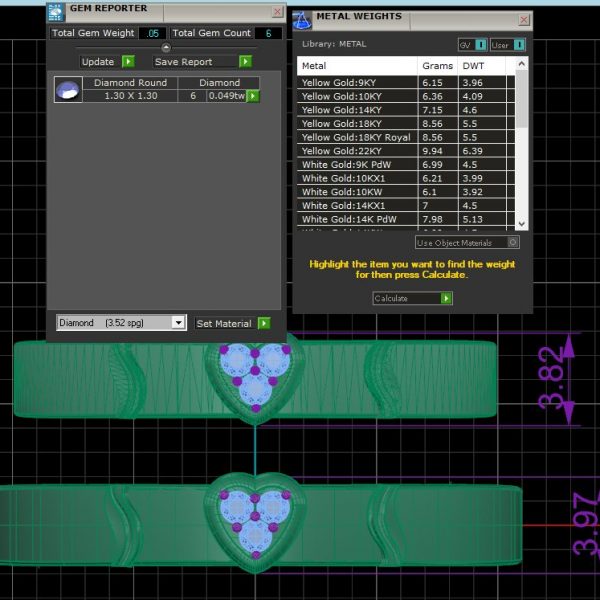Enable Use Object Materials option

tap(513, 242)
